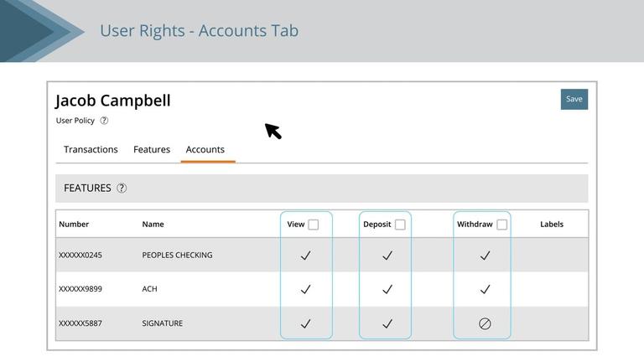Tick the Deposit column header checkbox
Viewport: 644px width, 362px height.
pos(400,225)
